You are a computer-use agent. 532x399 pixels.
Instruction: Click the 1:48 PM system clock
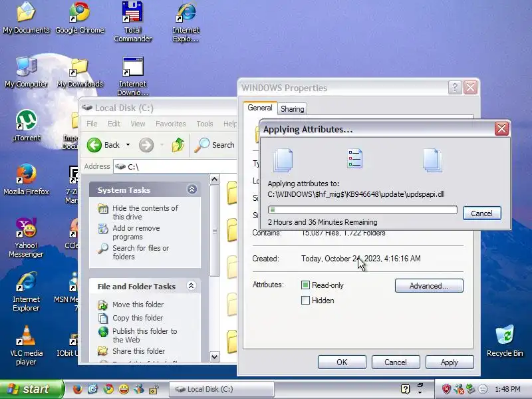(507, 389)
